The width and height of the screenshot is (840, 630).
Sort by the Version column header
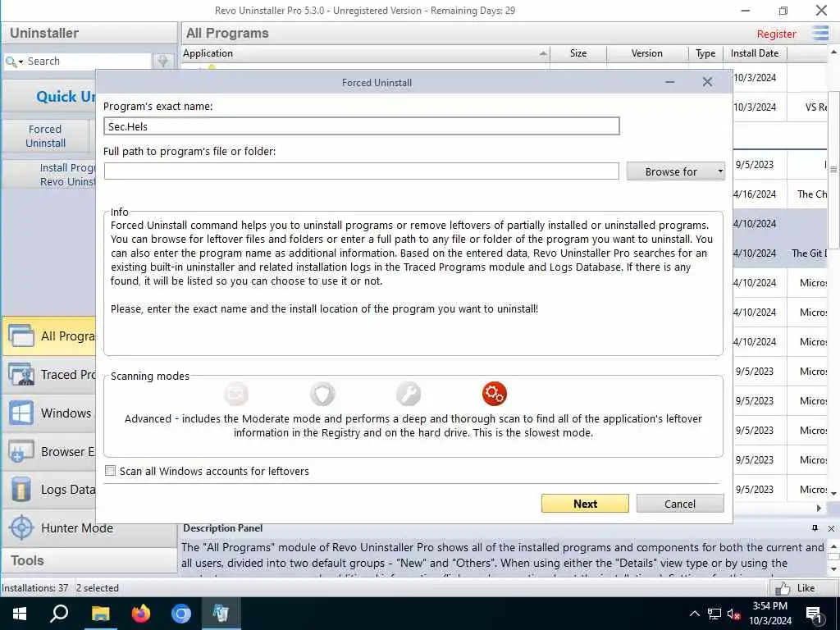click(x=647, y=53)
